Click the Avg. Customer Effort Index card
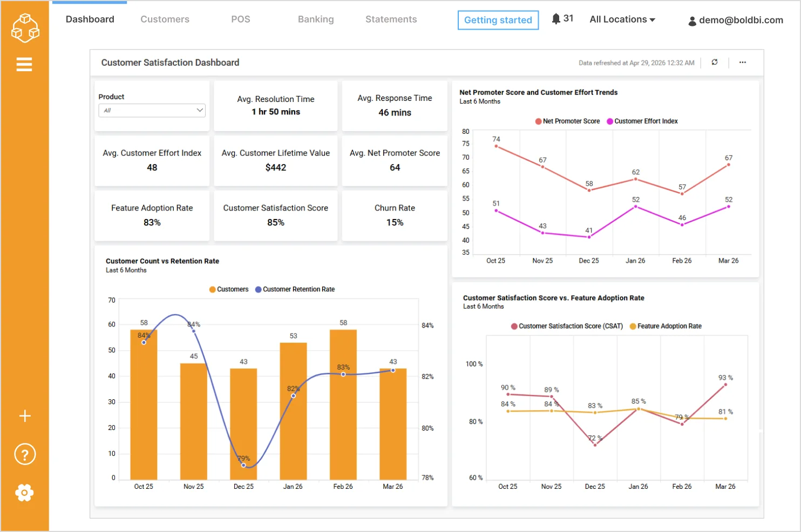This screenshot has height=532, width=801. pyautogui.click(x=152, y=161)
